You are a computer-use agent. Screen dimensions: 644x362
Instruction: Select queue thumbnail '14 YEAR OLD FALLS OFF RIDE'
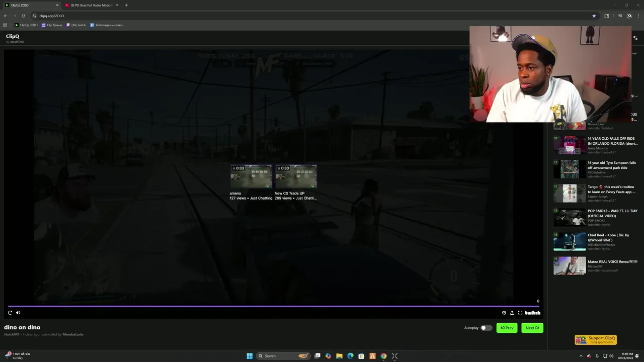[570, 145]
